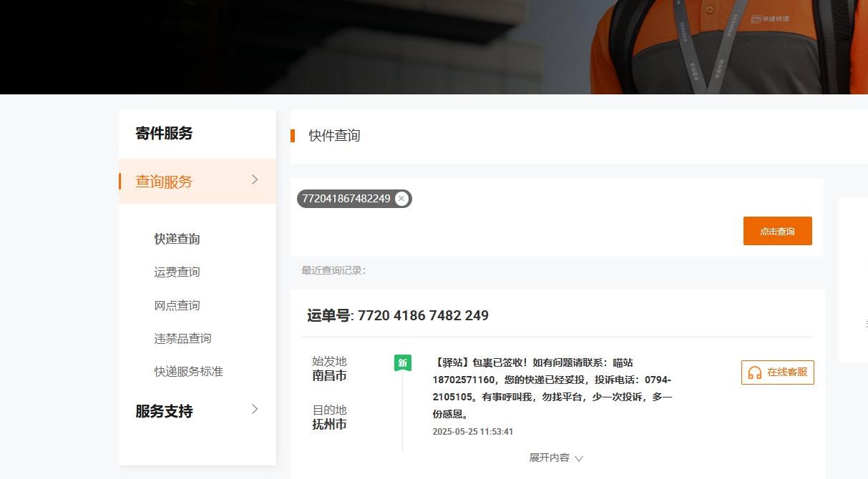868x479 pixels.
Task: Open 违禁品查询 prohibited items lookup
Action: tap(182, 338)
